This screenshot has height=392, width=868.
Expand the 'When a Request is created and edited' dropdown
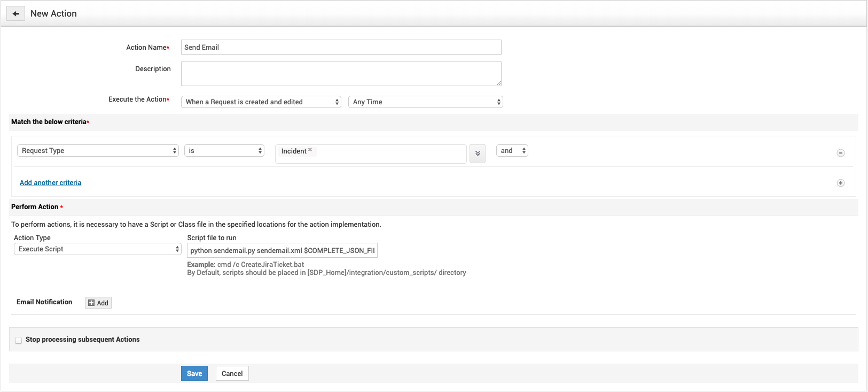click(261, 102)
